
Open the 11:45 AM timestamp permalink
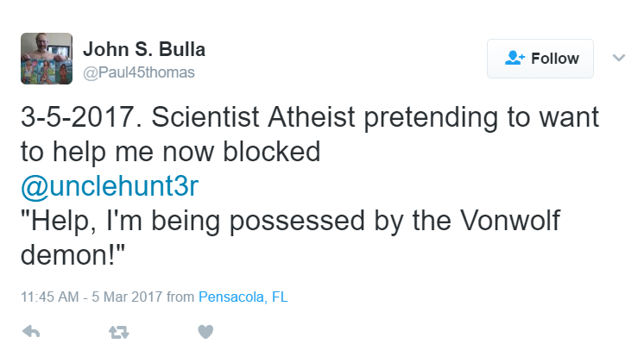pos(50,297)
